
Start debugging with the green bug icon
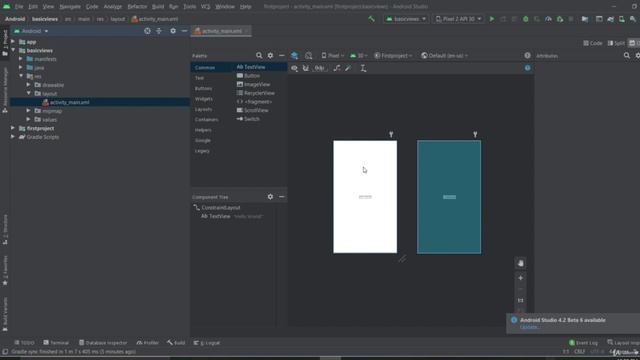pos(526,19)
